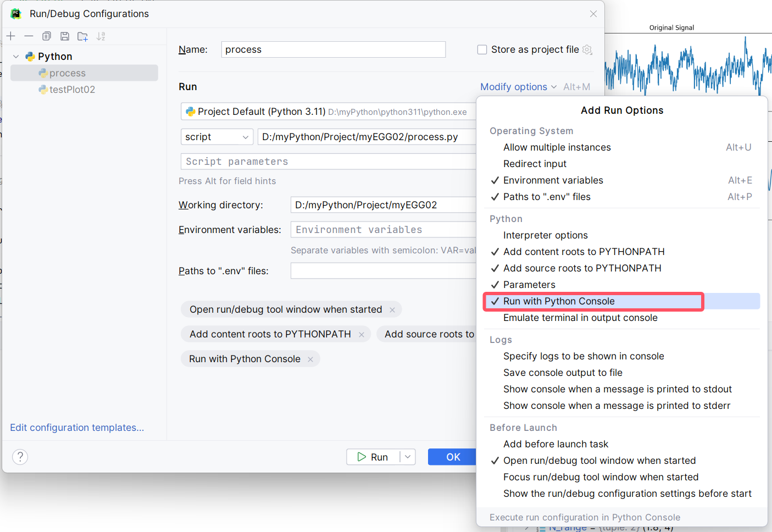This screenshot has width=772, height=532.
Task: Toggle Store as project file checkbox
Action: [x=482, y=49]
